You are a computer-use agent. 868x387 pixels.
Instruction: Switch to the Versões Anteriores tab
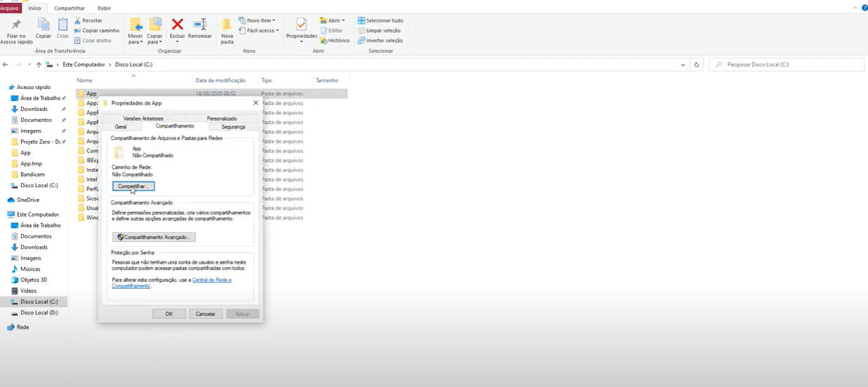[143, 118]
